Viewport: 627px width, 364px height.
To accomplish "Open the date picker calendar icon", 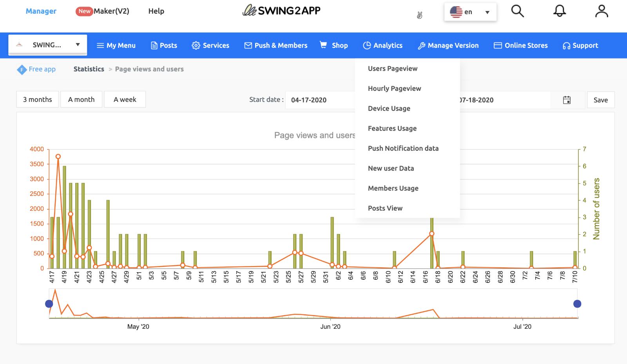I will (567, 100).
